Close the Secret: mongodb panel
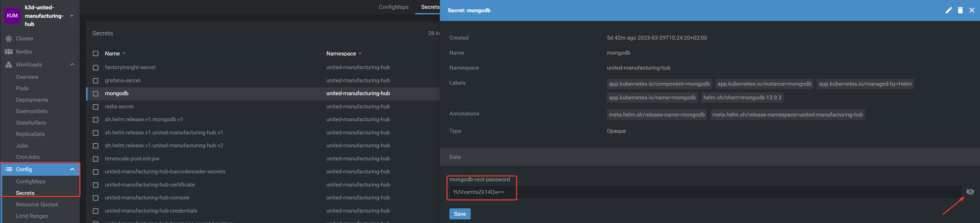The height and width of the screenshot is (223, 980). coord(972,10)
